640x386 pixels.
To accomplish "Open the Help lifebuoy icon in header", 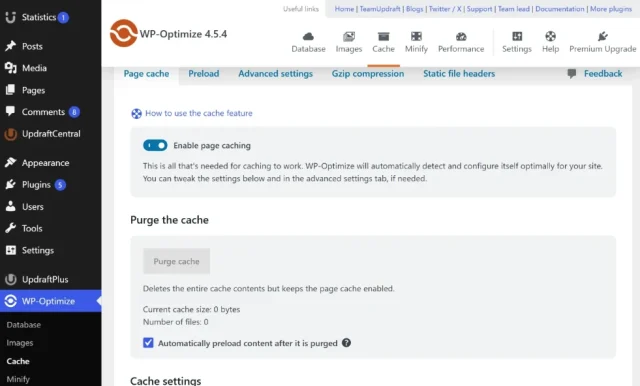I will pos(550,36).
